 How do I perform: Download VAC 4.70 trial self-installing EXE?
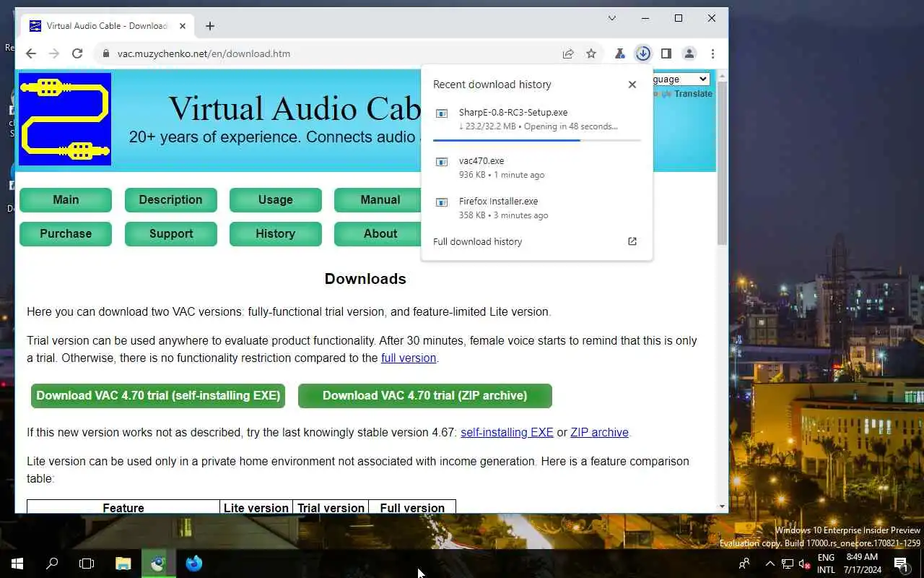click(158, 396)
